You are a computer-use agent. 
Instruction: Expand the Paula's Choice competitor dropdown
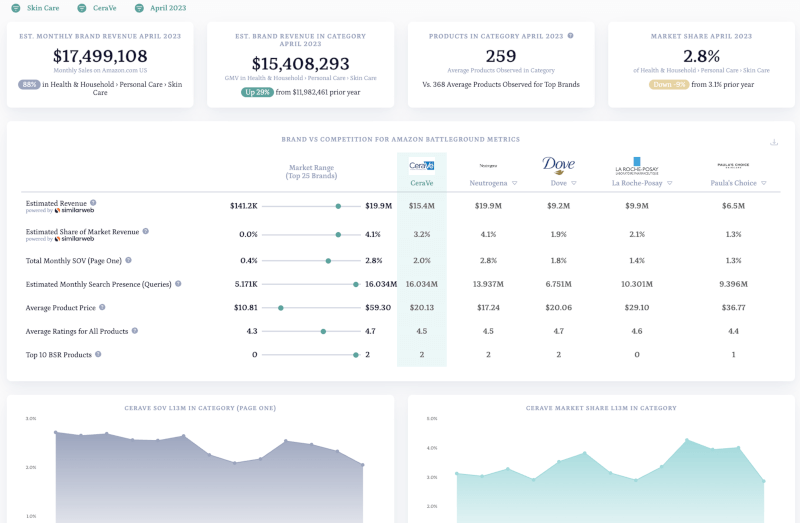coord(763,183)
